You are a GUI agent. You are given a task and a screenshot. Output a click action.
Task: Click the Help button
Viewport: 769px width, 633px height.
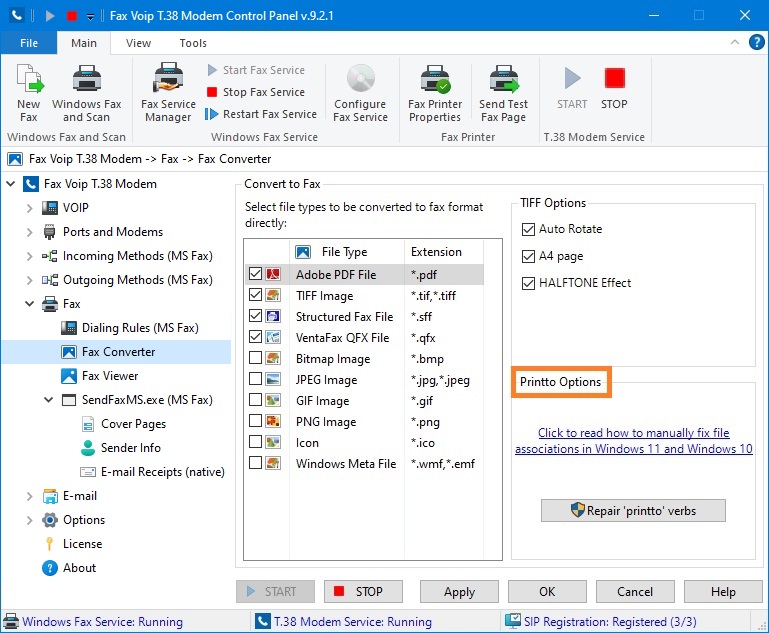(x=723, y=592)
